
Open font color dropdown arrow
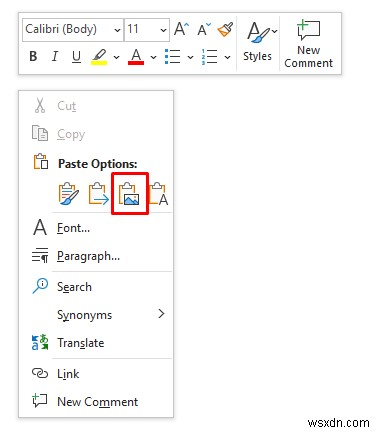(x=153, y=57)
